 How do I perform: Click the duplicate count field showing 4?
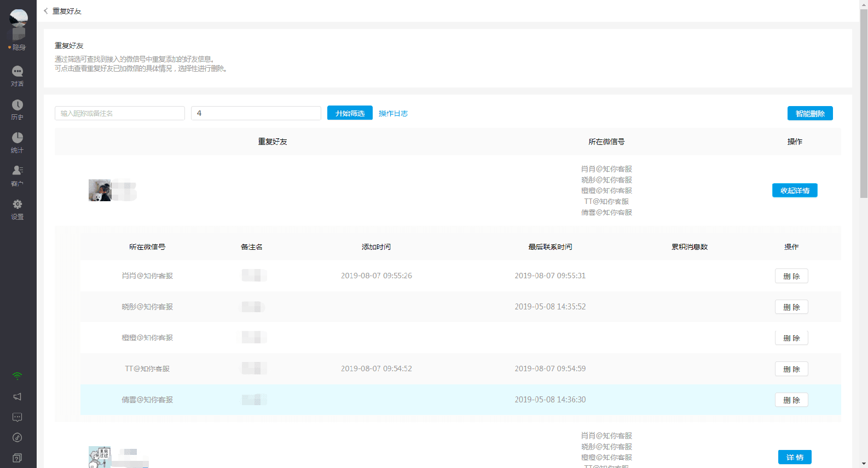[256, 113]
